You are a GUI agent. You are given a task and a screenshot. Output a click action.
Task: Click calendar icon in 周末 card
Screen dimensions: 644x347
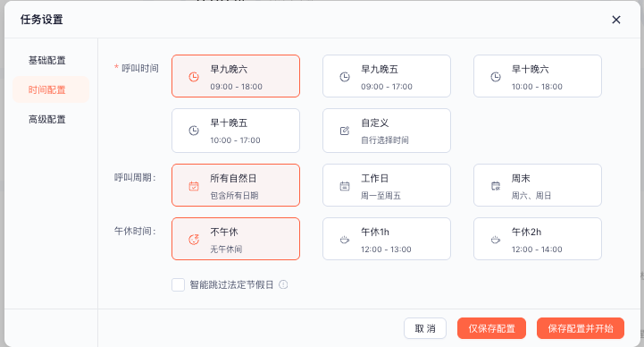(x=496, y=186)
